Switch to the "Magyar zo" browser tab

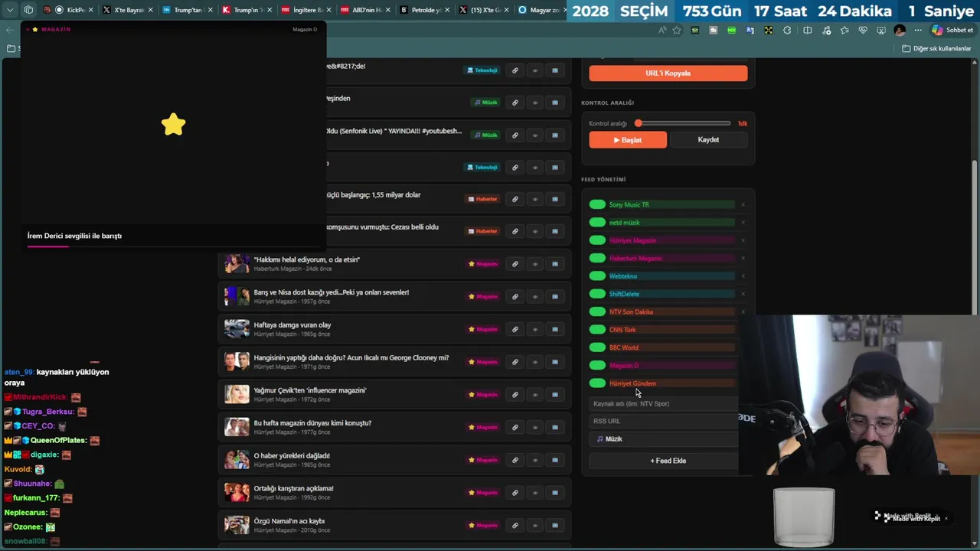point(541,10)
